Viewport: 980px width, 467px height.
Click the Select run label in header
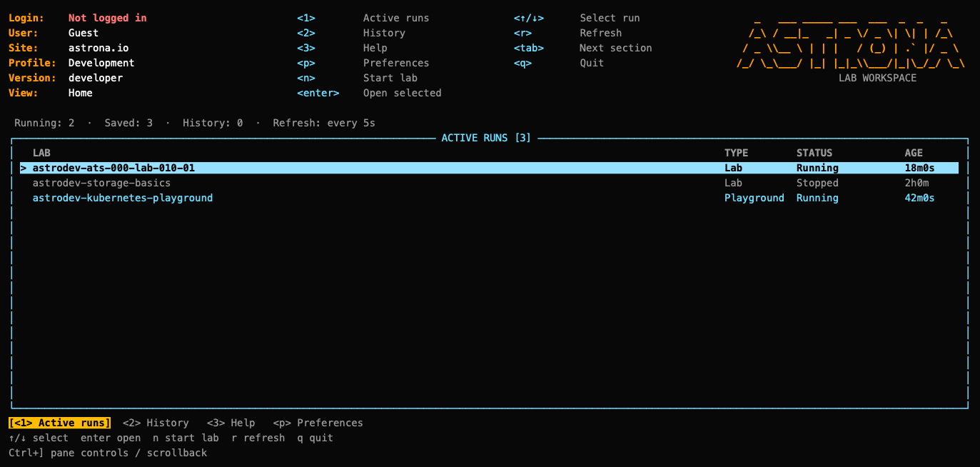tap(610, 18)
